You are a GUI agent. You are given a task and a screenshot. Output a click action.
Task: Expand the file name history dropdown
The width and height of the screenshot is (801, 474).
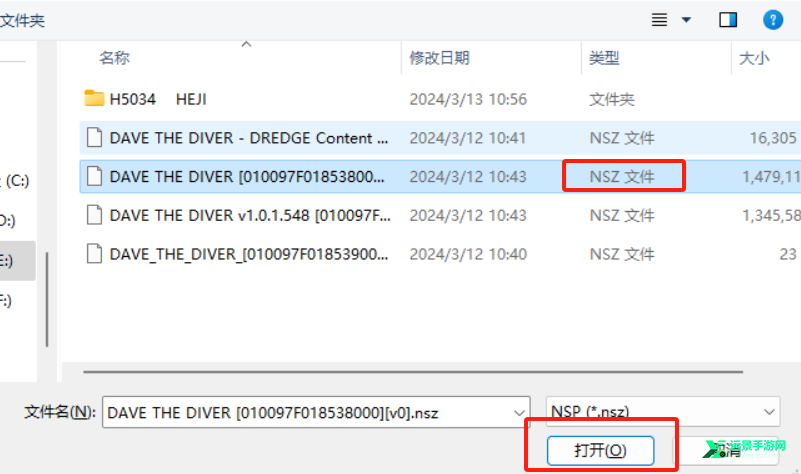[519, 413]
